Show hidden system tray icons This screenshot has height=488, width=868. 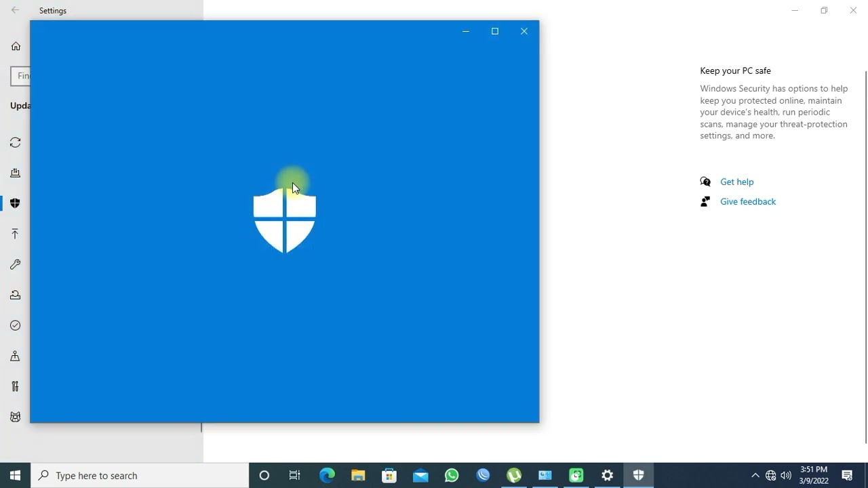pos(755,475)
